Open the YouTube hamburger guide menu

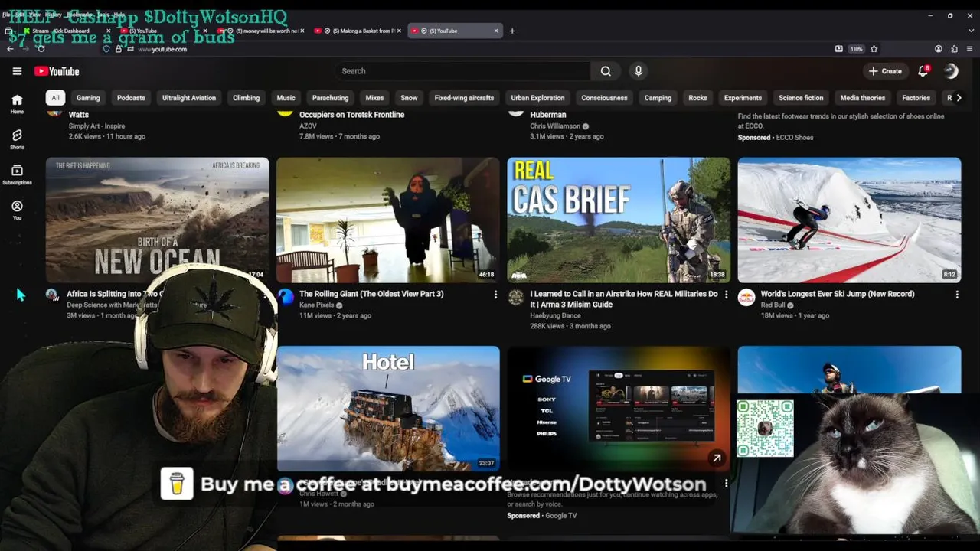pyautogui.click(x=17, y=71)
